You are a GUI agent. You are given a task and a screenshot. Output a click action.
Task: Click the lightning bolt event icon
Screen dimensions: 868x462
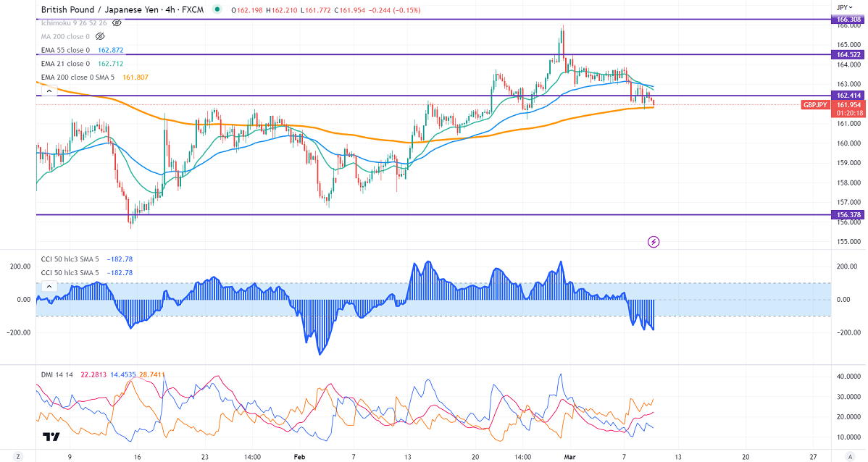(654, 241)
